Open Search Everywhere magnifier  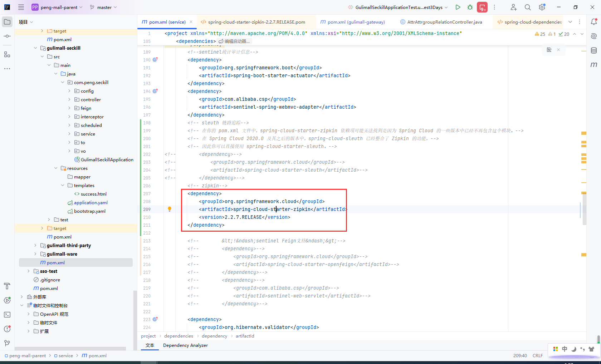[x=528, y=7]
